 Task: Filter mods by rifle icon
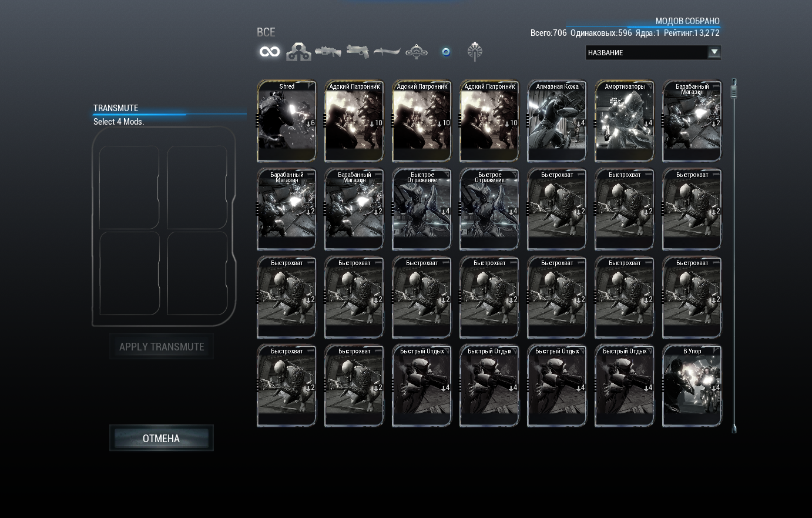coord(328,52)
